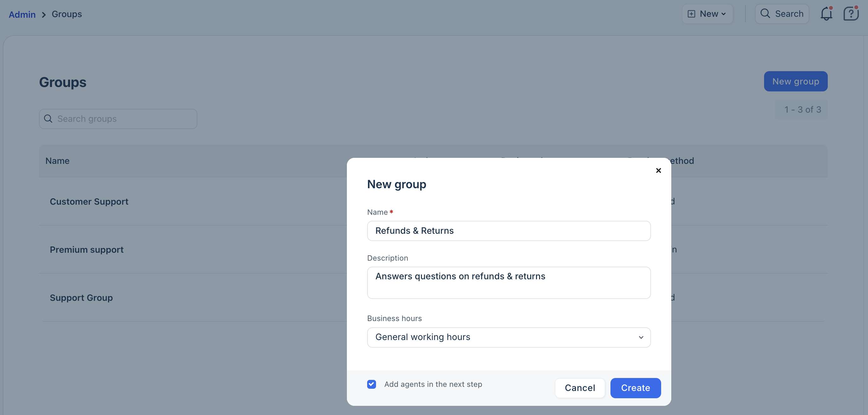This screenshot has height=415, width=868.
Task: Click the breadcrumb chevron separator icon
Action: pyautogui.click(x=43, y=15)
